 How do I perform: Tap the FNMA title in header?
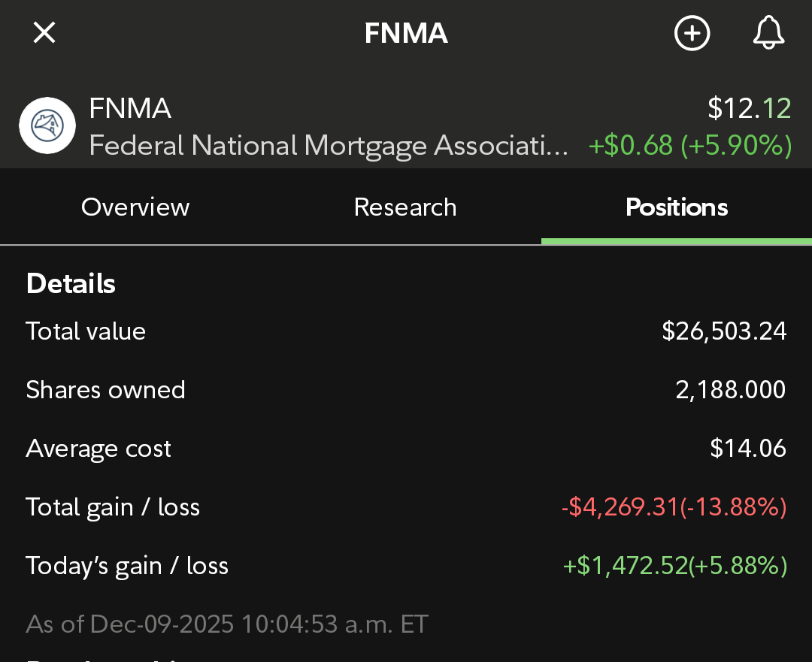[x=406, y=34]
